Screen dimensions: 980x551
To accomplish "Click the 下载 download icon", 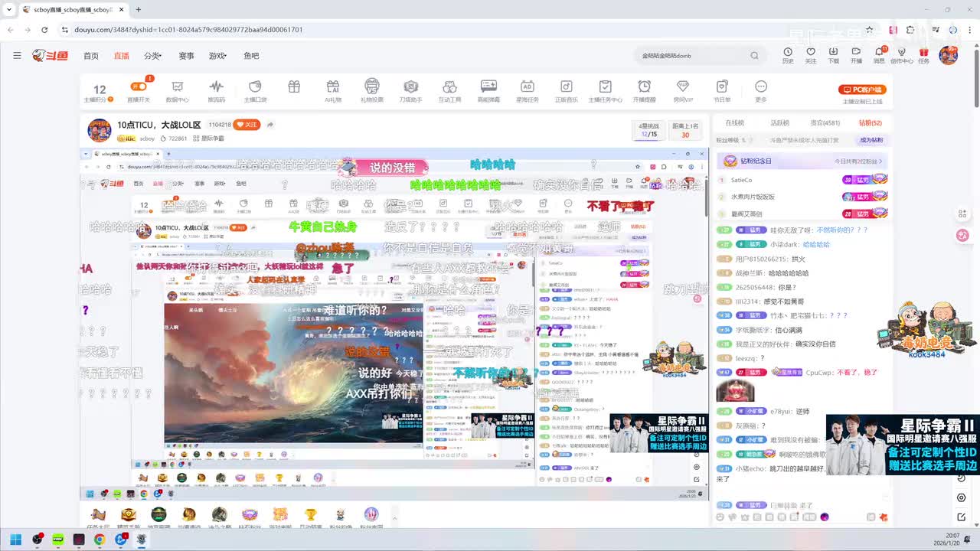I will click(x=833, y=55).
